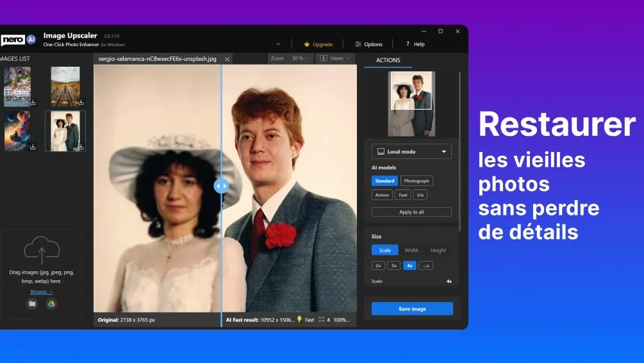
Task: Select the wedding couple thumbnail in images list
Action: point(65,131)
